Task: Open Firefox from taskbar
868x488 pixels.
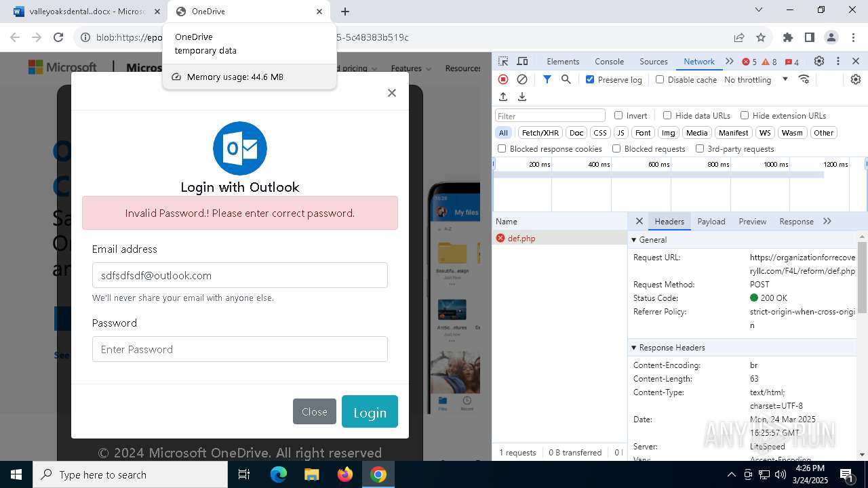Action: 345,474
